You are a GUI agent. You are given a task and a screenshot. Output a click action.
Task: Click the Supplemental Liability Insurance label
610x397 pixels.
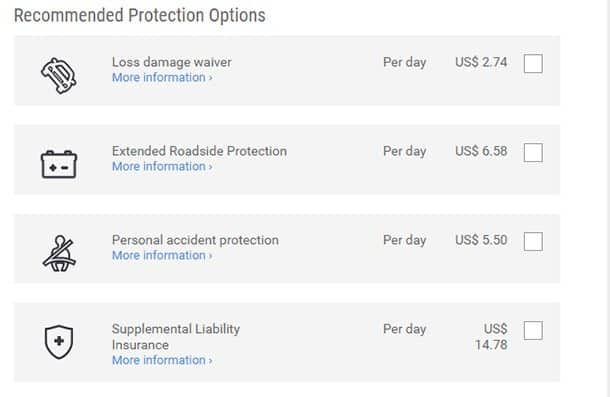click(176, 337)
